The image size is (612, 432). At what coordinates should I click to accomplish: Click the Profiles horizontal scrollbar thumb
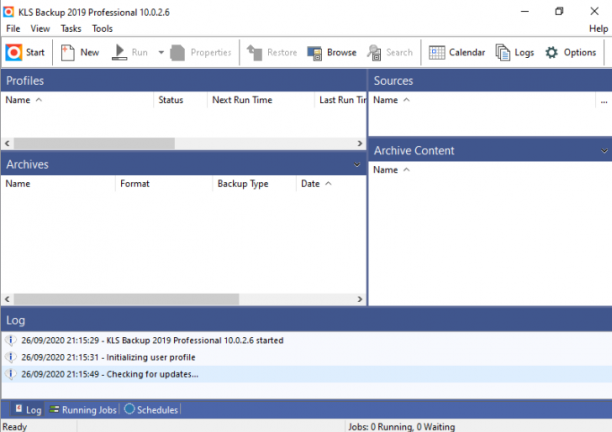[94, 143]
